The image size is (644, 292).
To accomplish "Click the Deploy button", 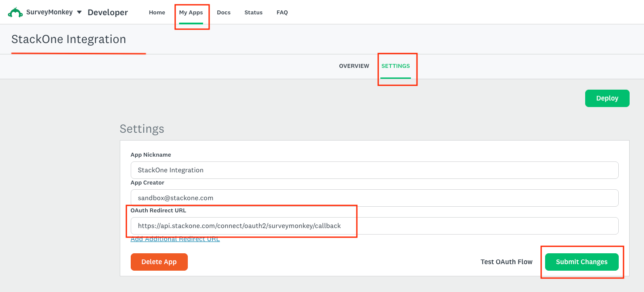I will click(607, 98).
